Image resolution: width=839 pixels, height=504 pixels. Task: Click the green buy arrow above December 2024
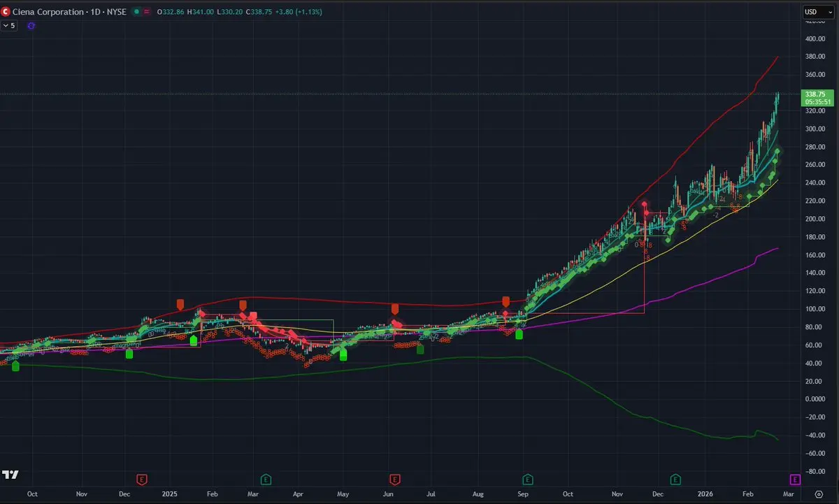(x=129, y=354)
